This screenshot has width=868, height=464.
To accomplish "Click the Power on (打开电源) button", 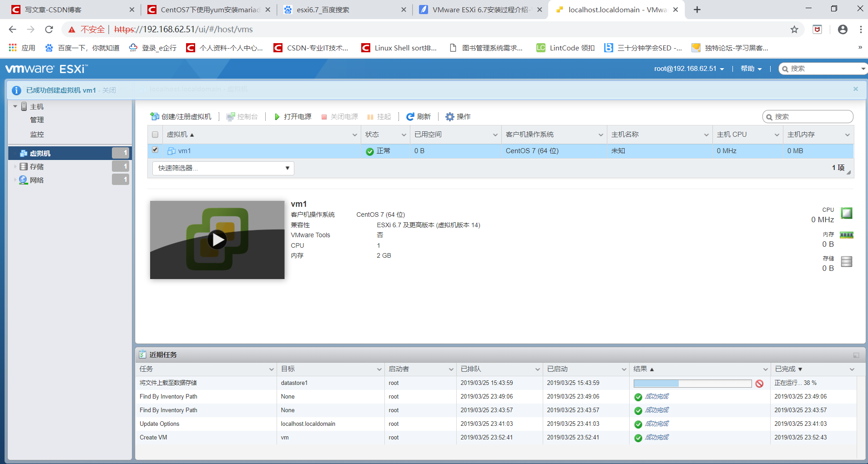I will (293, 117).
